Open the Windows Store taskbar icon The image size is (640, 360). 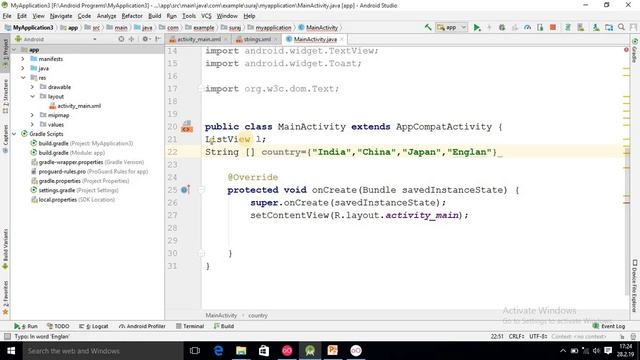point(264,351)
